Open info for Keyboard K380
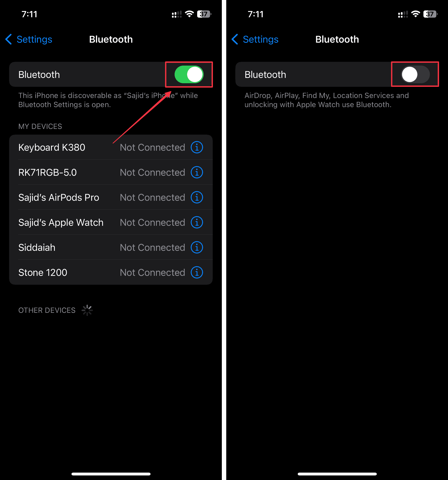Viewport: 448px width, 480px height. 197,147
